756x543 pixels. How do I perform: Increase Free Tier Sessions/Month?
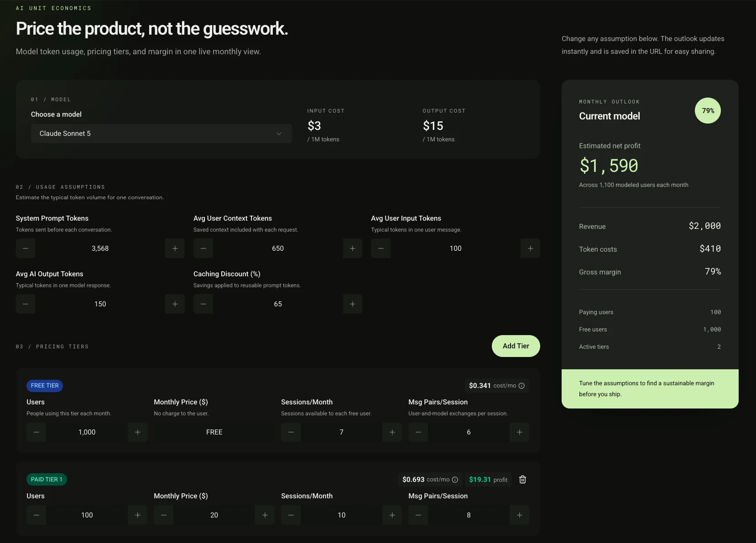[x=392, y=432]
